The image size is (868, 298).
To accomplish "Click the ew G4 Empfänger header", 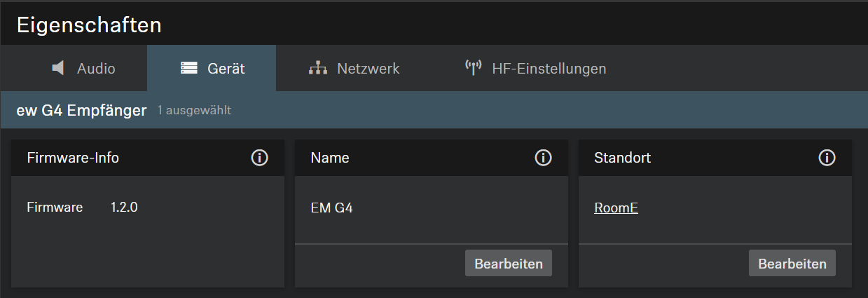I will coord(81,110).
